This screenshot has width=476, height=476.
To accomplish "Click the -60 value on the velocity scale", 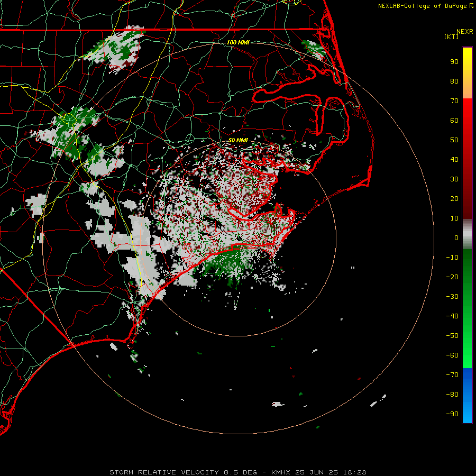I will tap(452, 355).
